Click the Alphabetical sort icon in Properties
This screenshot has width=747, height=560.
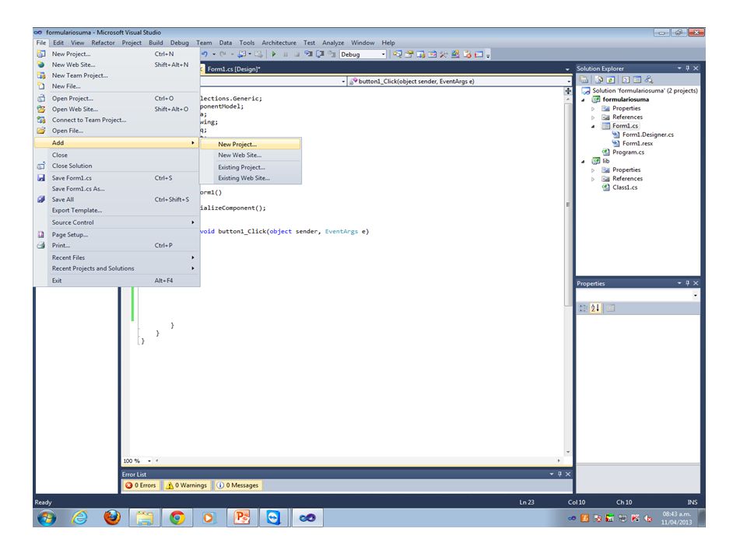pos(595,308)
